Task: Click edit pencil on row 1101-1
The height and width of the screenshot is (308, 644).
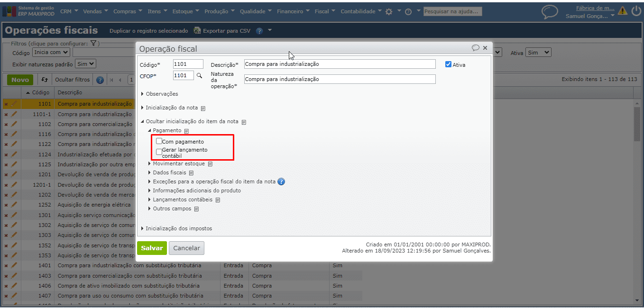Action: click(14, 114)
